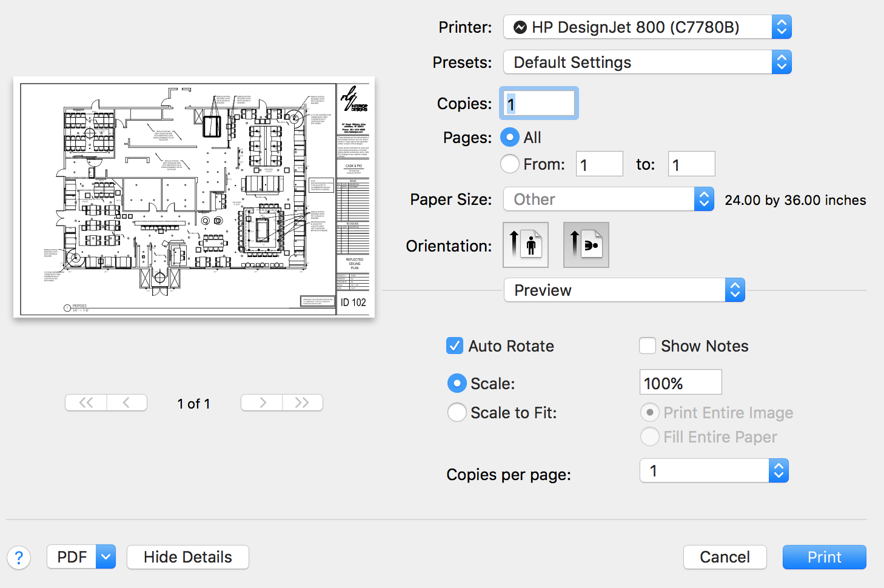884x588 pixels.
Task: Enable the Show Notes checkbox
Action: click(x=648, y=346)
